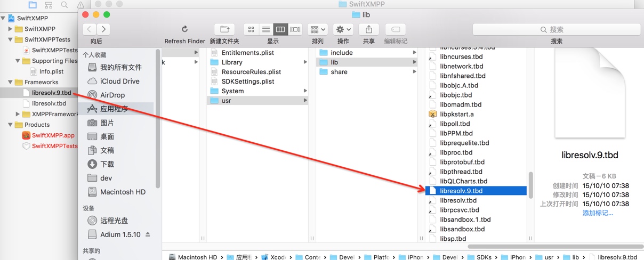Collapse Frameworks group in Xcode
The height and width of the screenshot is (260, 644).
10,82
